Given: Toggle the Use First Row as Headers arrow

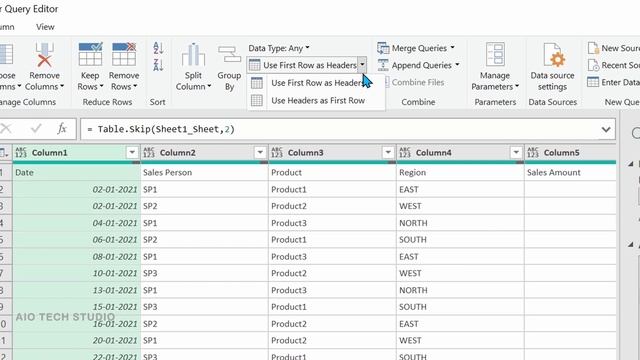Looking at the screenshot, I should [362, 65].
